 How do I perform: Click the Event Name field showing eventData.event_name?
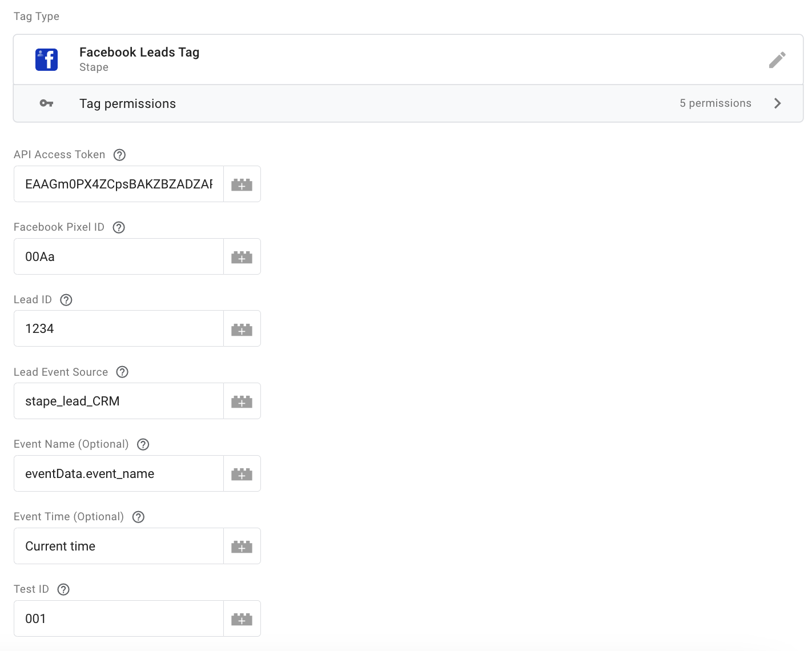click(x=118, y=473)
